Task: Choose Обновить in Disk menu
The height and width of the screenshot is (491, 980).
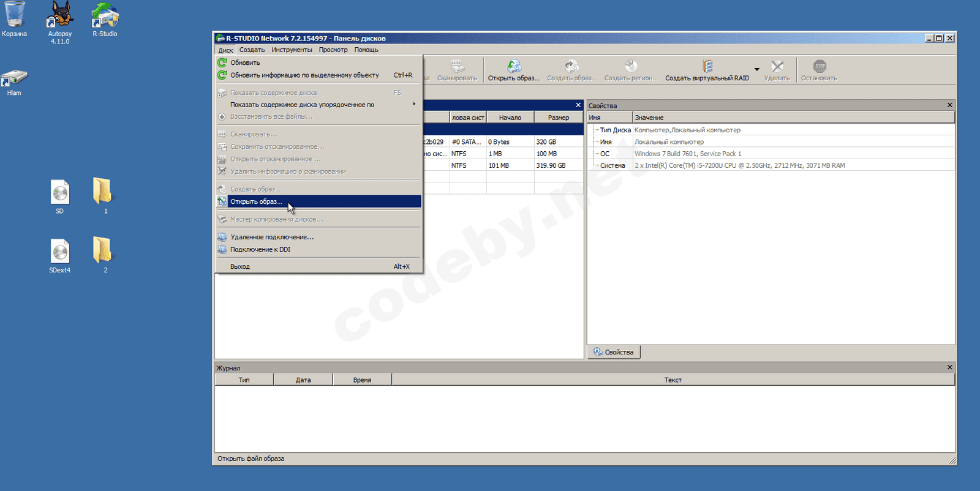Action: (318, 62)
